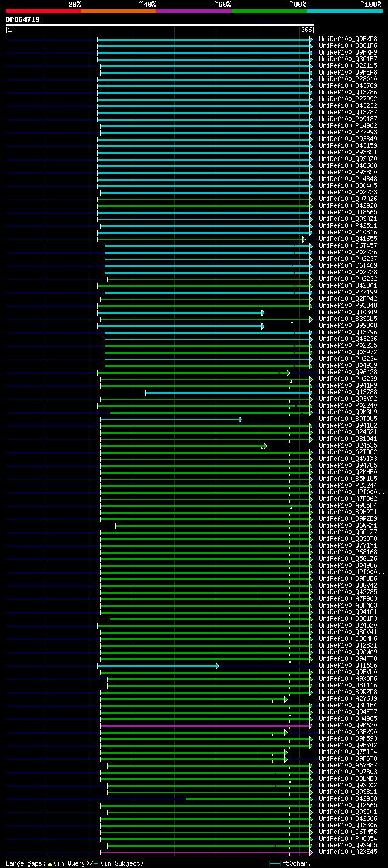Viewport: 388px width, 868px height.
Task: Select the UniRef100_Q2MHE0 label
Action: pos(348,472)
